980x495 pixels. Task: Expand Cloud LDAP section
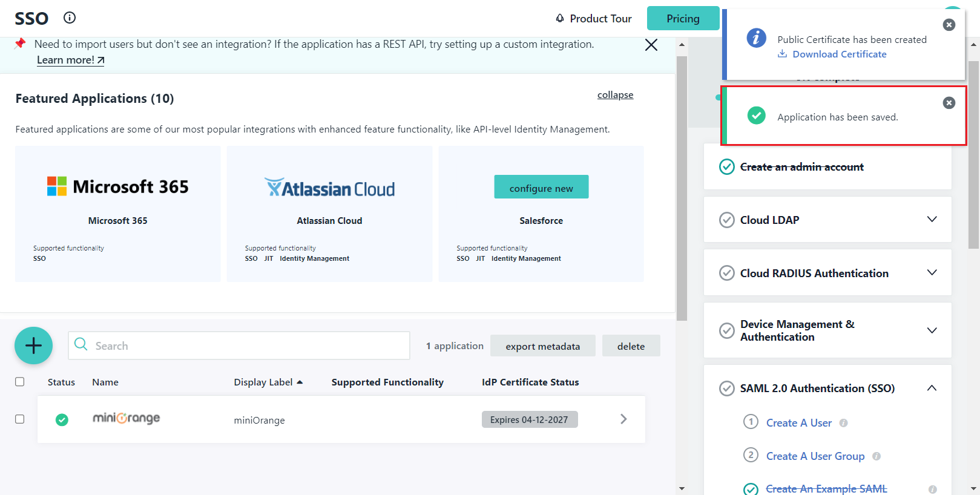932,219
